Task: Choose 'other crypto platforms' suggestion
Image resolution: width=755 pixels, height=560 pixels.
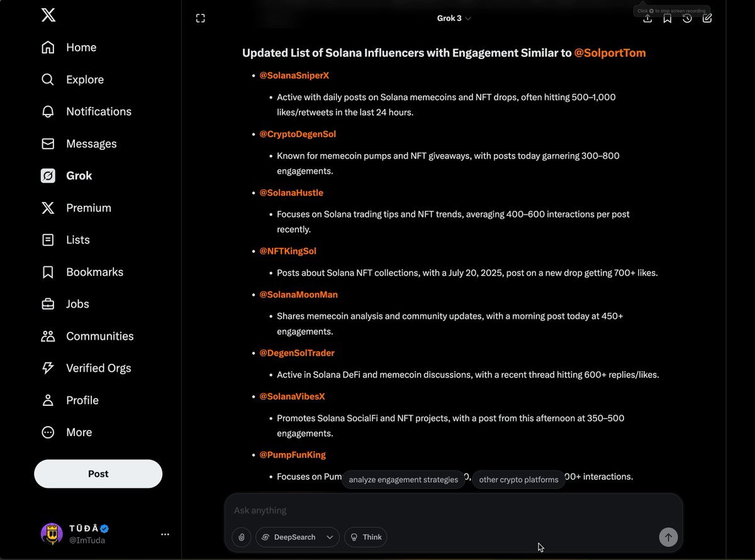Action: click(518, 479)
